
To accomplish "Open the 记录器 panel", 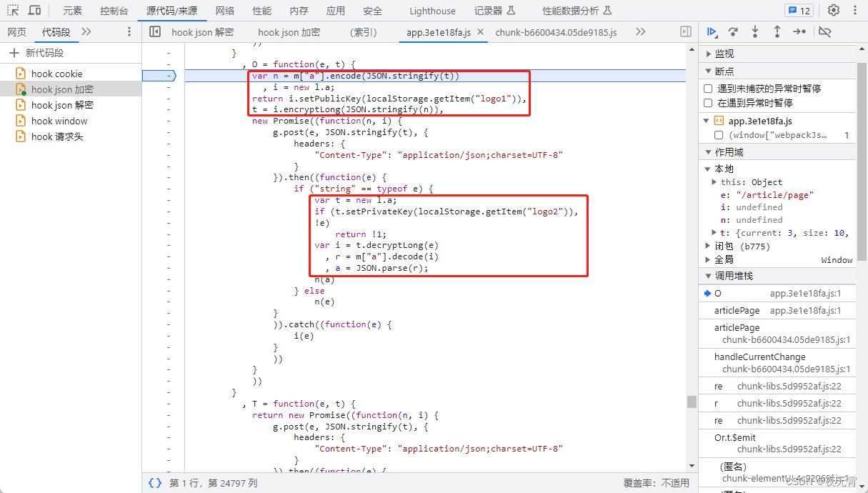I will 495,11.
